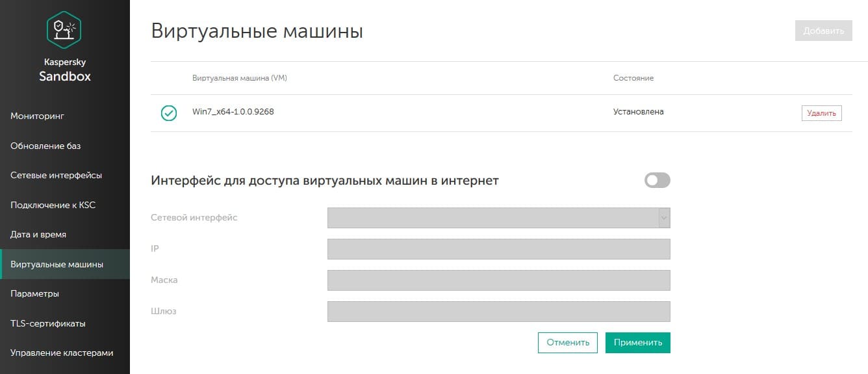Image resolution: width=868 pixels, height=374 pixels.
Task: Click the Добавить button
Action: tap(823, 31)
